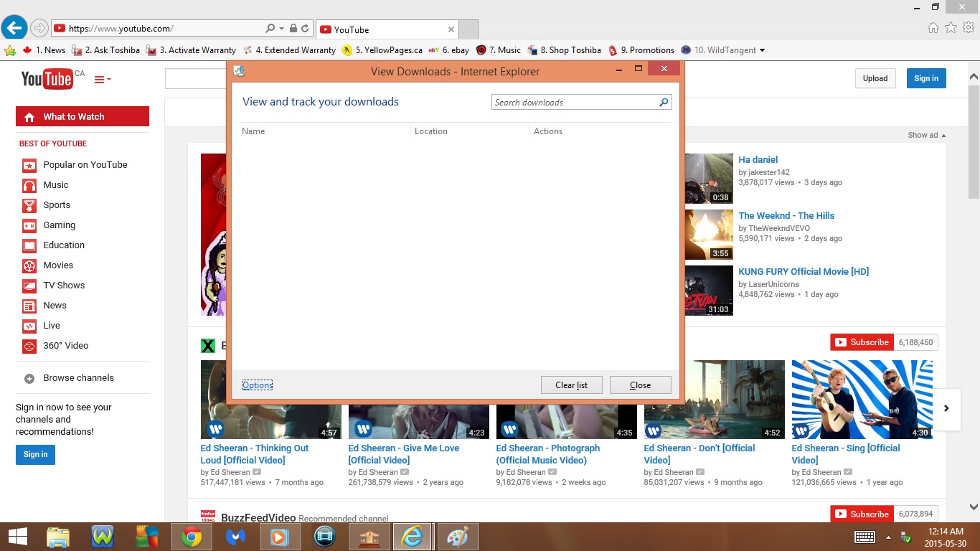Open the Home icon in IE toolbar
Image resolution: width=980 pixels, height=551 pixels.
pyautogui.click(x=933, y=28)
